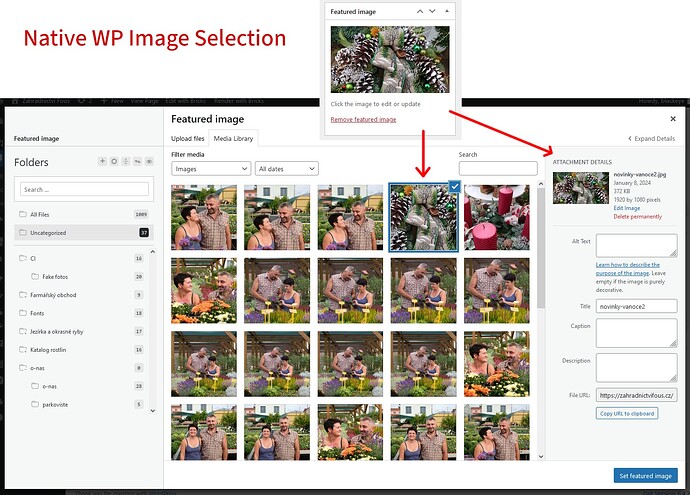
Task: Open the Learn how to describe link
Action: coord(628,269)
